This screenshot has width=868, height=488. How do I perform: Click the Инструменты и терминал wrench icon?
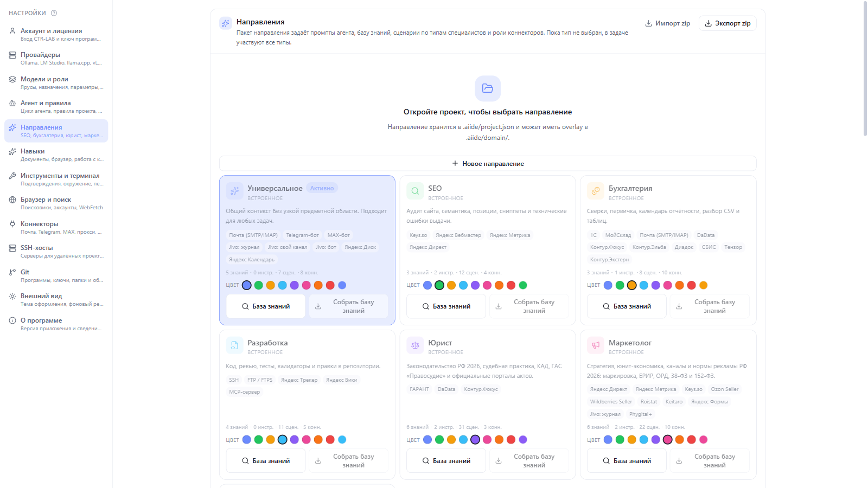pos(12,176)
